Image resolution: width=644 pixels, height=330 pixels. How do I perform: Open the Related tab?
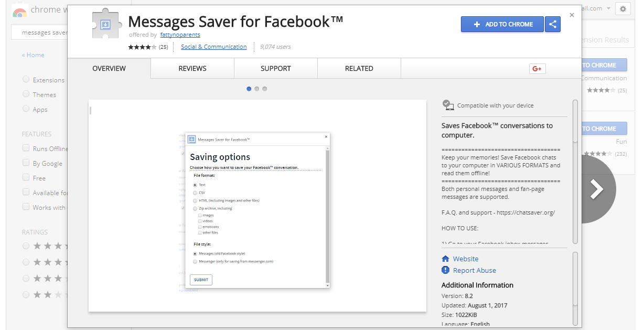(359, 68)
